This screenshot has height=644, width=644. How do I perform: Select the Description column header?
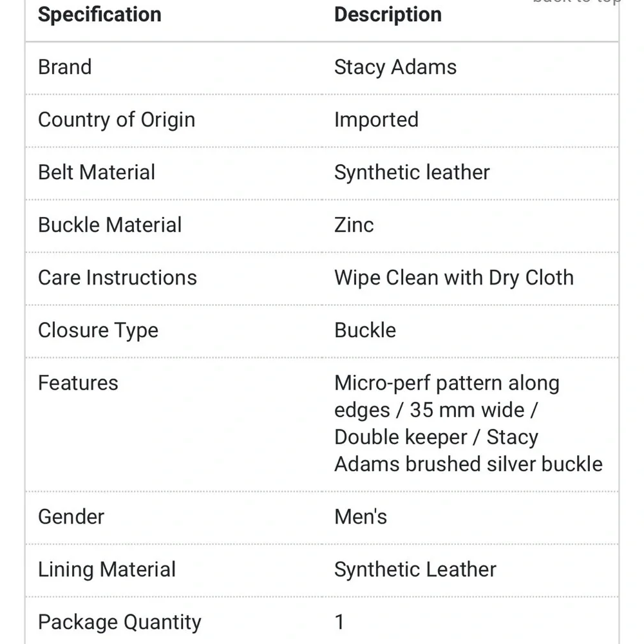click(x=388, y=15)
